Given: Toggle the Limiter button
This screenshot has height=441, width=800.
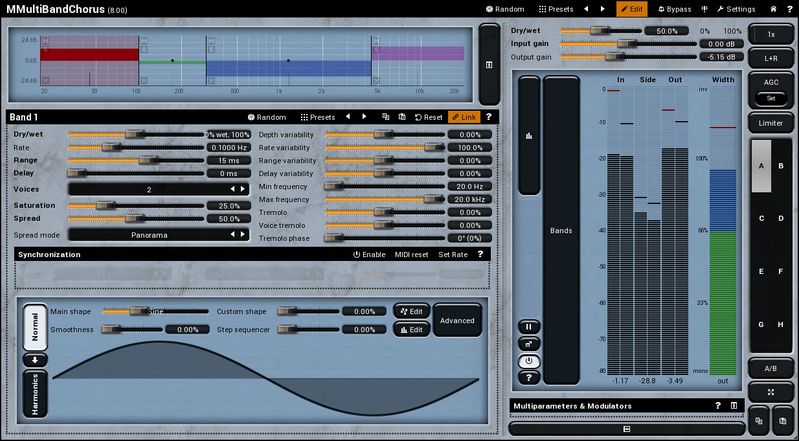Looking at the screenshot, I should pyautogui.click(x=772, y=122).
